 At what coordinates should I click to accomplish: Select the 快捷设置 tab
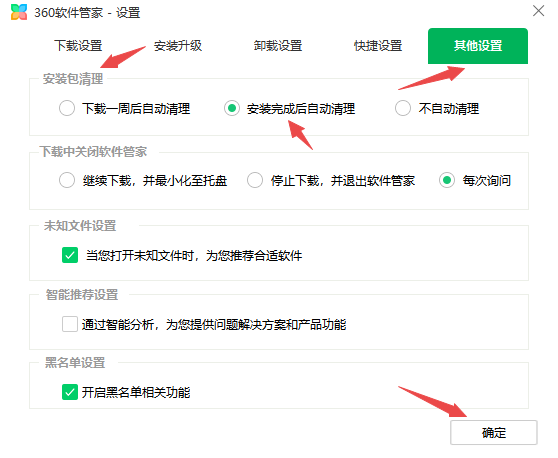[378, 46]
